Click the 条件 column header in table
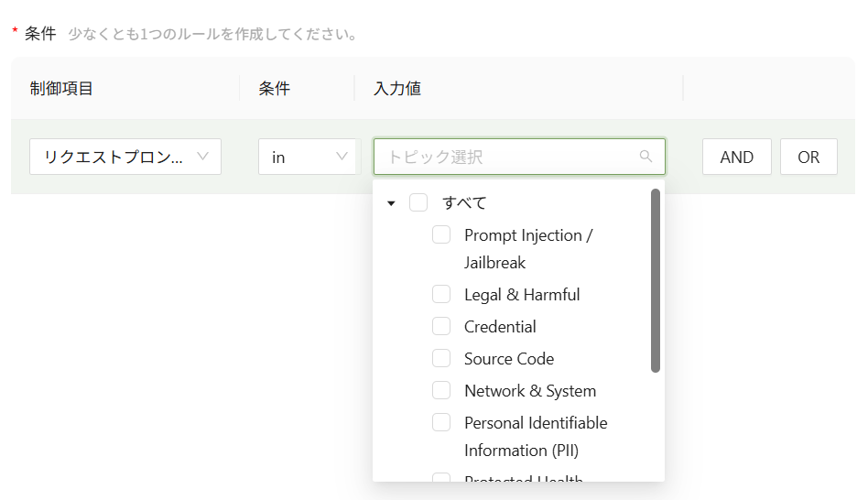The width and height of the screenshot is (868, 500). click(275, 89)
